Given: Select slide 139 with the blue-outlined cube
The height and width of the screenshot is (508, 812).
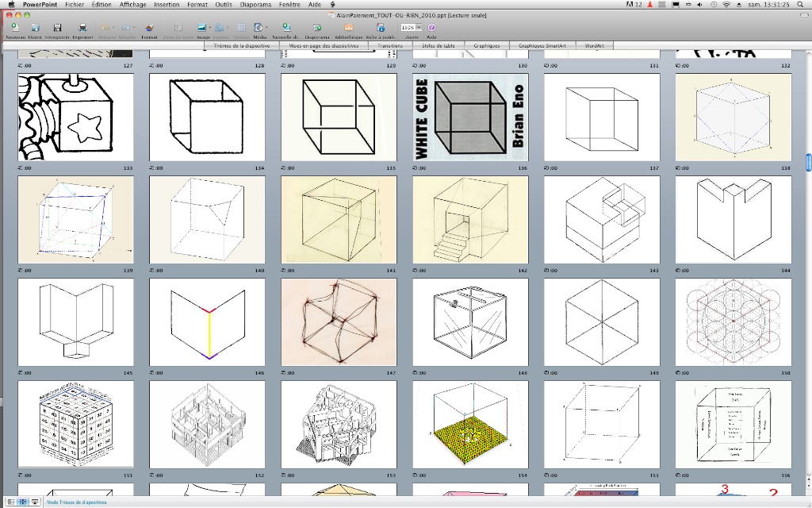Looking at the screenshot, I should (x=75, y=220).
